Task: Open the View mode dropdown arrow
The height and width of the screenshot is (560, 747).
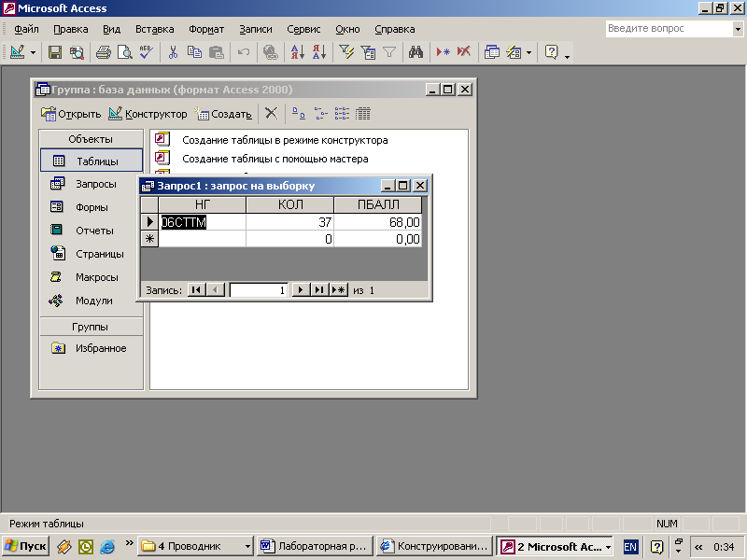Action: pos(33,52)
